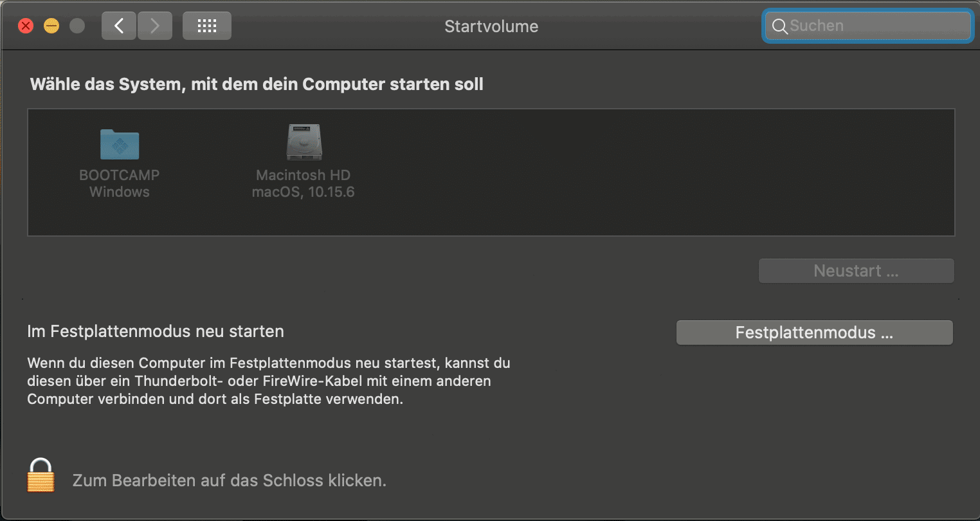Click the Startvolume window title
Screen dimensions: 980x521
pyautogui.click(x=491, y=26)
